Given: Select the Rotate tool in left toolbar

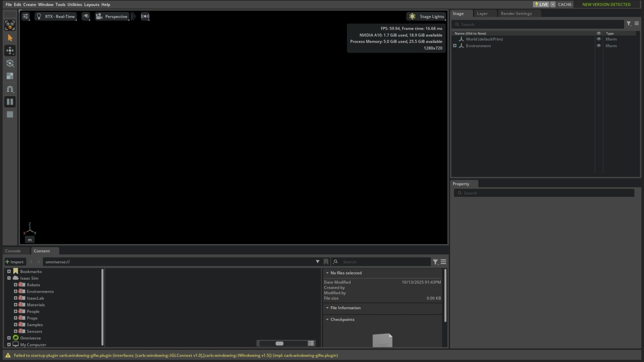Looking at the screenshot, I should [10, 63].
